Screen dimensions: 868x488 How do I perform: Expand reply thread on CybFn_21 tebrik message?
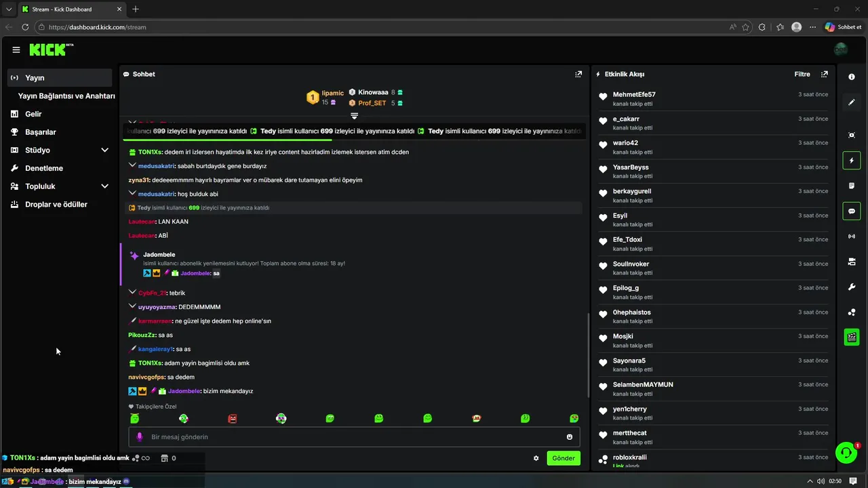[133, 292]
